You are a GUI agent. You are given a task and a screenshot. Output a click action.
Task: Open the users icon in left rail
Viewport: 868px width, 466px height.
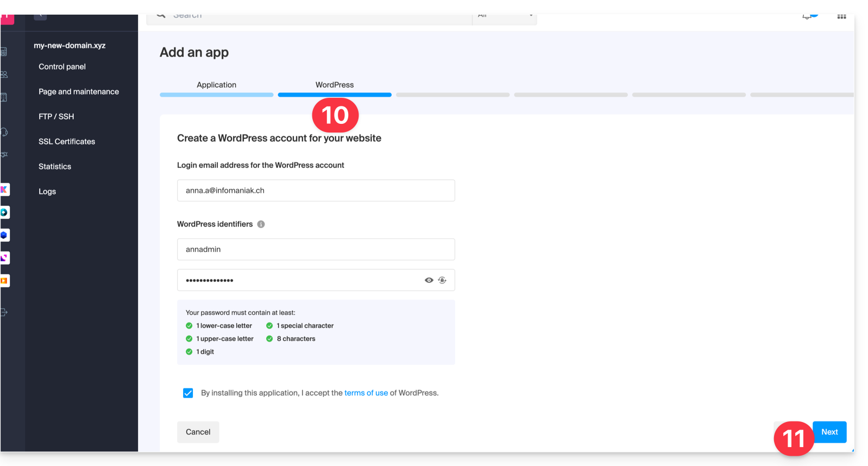pyautogui.click(x=4, y=74)
